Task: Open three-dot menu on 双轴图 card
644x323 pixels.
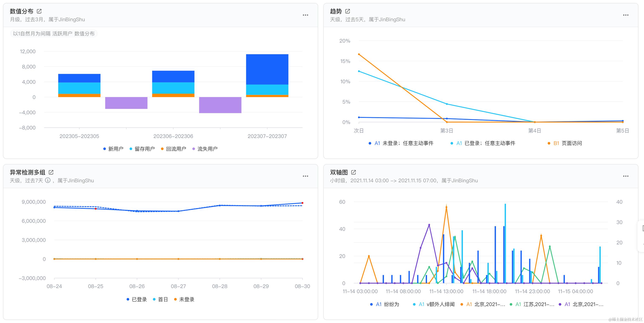Action: pyautogui.click(x=625, y=176)
